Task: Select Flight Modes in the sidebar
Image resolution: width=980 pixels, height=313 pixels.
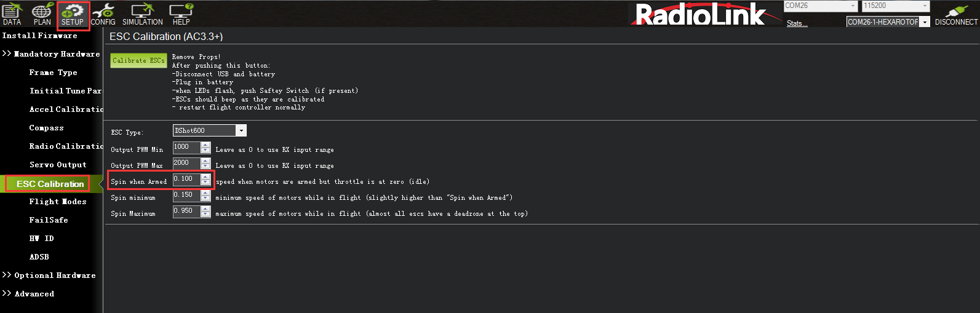Action: point(58,202)
